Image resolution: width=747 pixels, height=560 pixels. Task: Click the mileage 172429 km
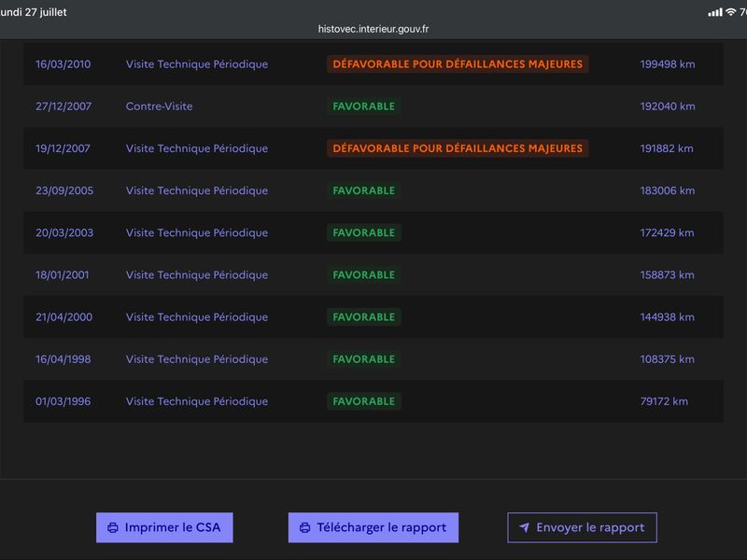[667, 232]
